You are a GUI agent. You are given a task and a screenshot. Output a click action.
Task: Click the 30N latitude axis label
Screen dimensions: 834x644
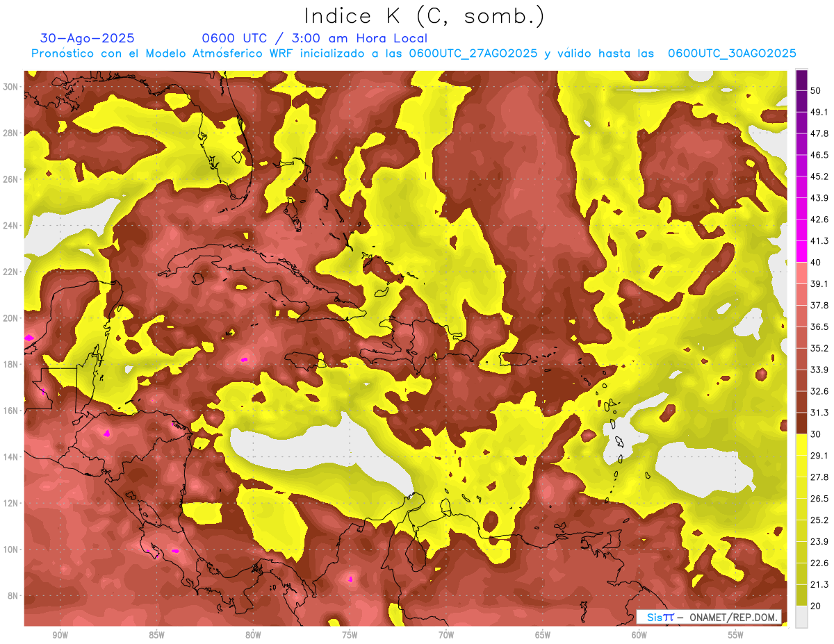10,86
